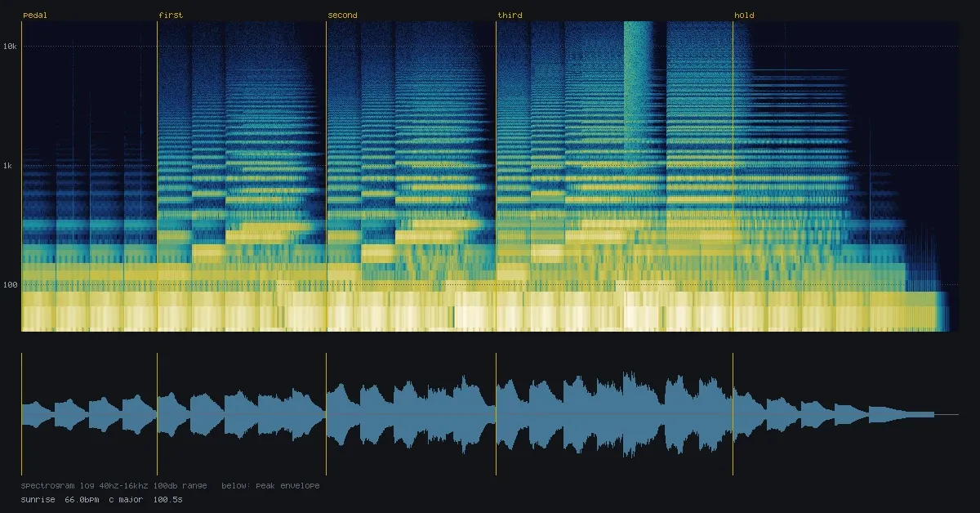This screenshot has height=513, width=980.
Task: Click the "1k" frequency axis label
Action: [x=13, y=166]
